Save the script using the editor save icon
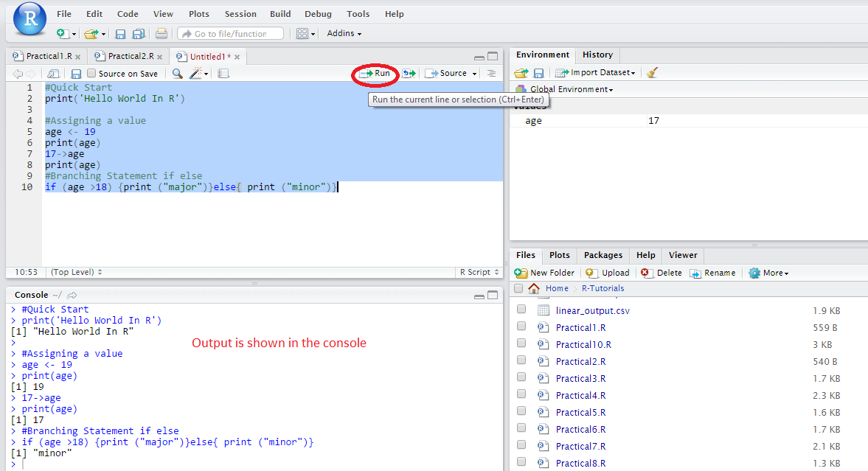 77,73
